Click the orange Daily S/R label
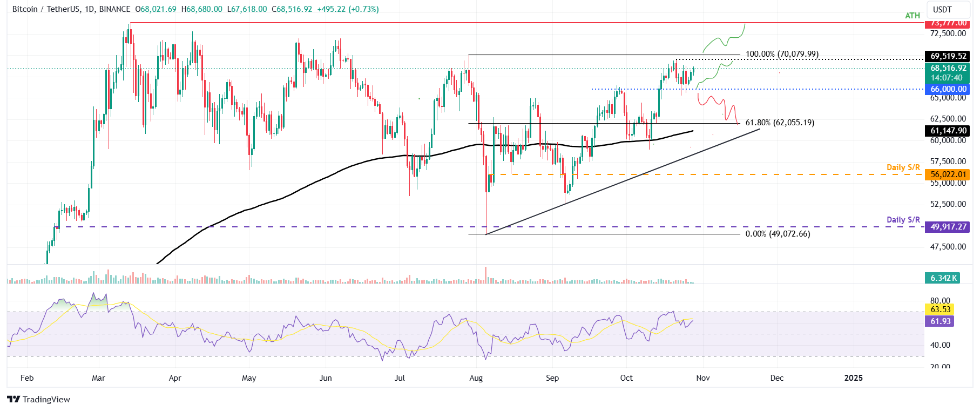This screenshot has width=980, height=411. 903,167
